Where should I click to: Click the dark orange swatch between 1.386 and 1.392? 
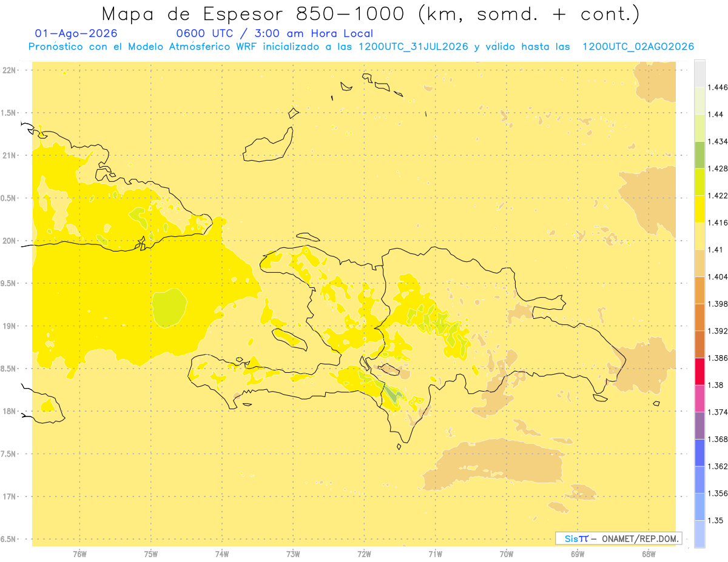coord(699,344)
